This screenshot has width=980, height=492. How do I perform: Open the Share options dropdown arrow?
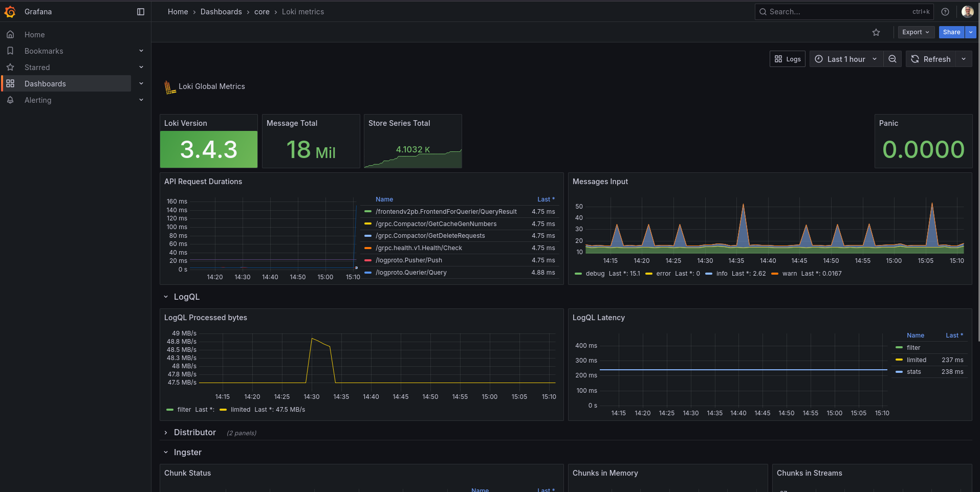pos(971,32)
